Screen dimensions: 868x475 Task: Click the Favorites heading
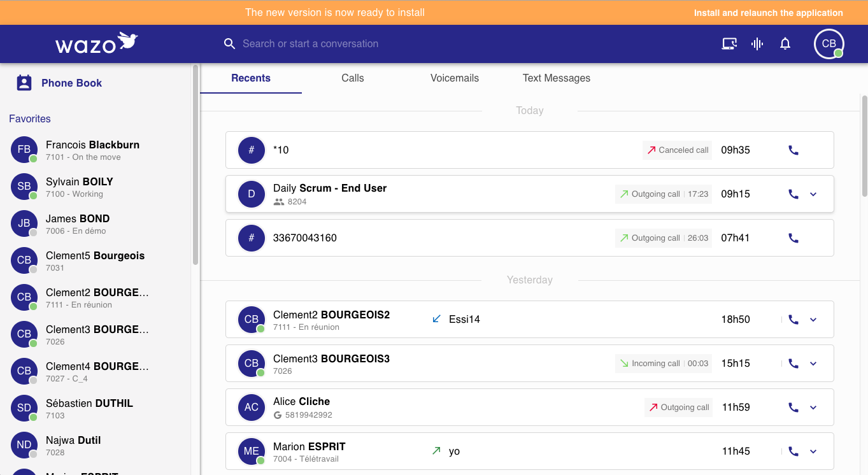pyautogui.click(x=30, y=119)
